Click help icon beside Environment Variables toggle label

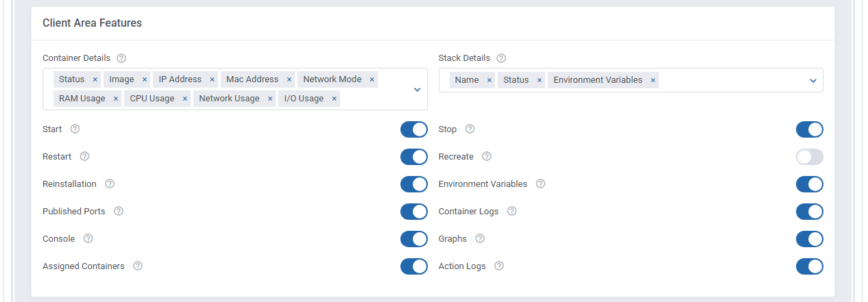pyautogui.click(x=540, y=184)
